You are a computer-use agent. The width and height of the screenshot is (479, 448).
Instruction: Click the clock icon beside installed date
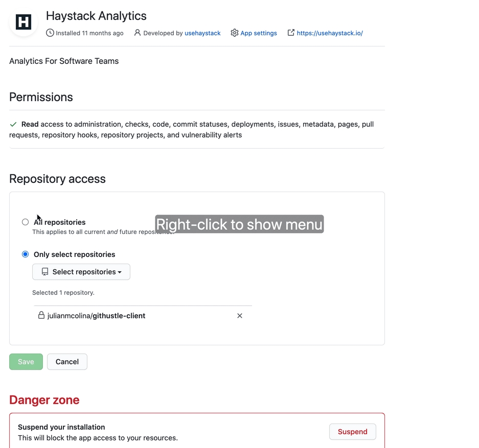50,33
